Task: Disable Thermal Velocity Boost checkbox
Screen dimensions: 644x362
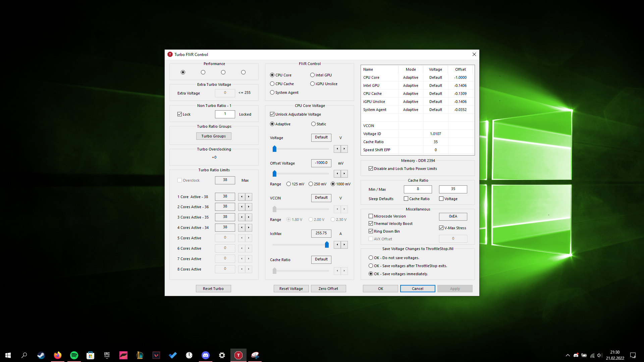Action: 371,224
